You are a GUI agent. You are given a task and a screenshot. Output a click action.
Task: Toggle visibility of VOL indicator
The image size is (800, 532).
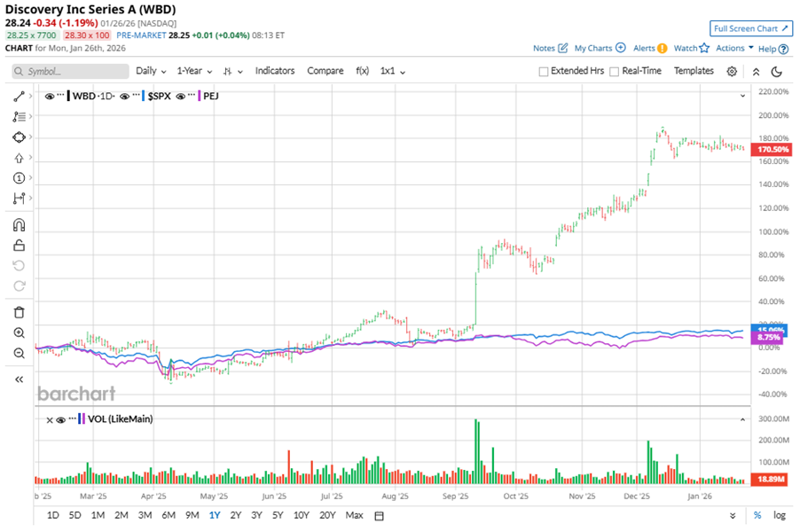60,420
